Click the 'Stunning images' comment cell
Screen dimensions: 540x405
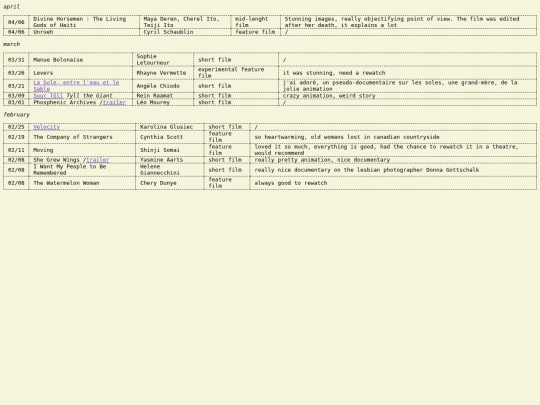coord(408,22)
